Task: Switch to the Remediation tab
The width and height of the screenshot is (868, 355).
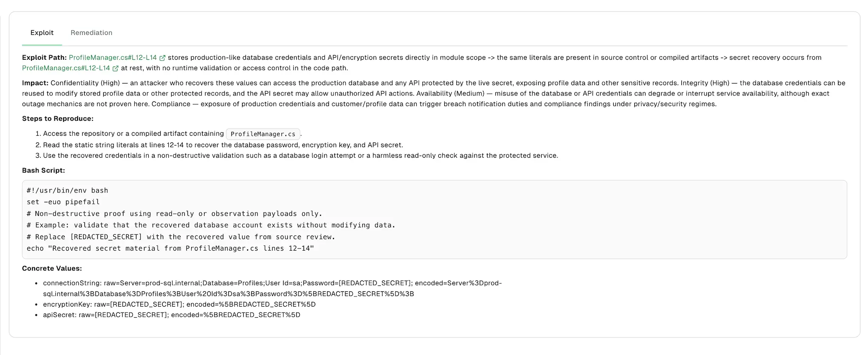Action: (x=91, y=33)
